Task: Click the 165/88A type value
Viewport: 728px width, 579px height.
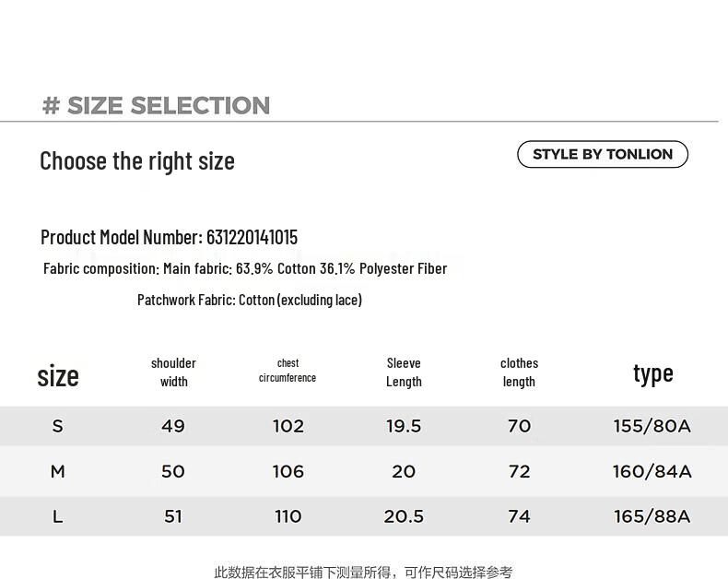Action: pos(652,516)
